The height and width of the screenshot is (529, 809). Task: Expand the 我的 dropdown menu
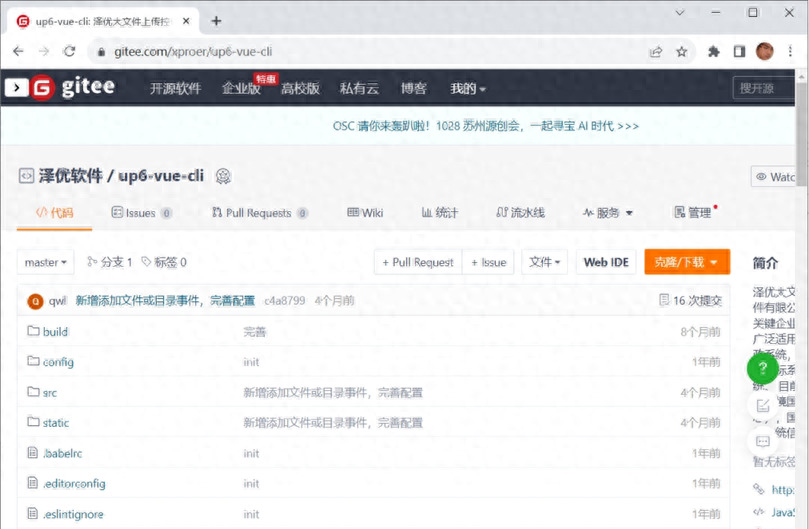click(x=468, y=88)
